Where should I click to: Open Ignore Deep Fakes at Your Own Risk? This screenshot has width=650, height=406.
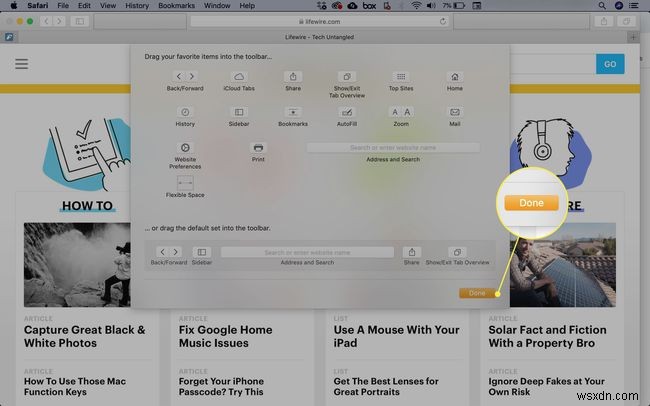point(546,387)
